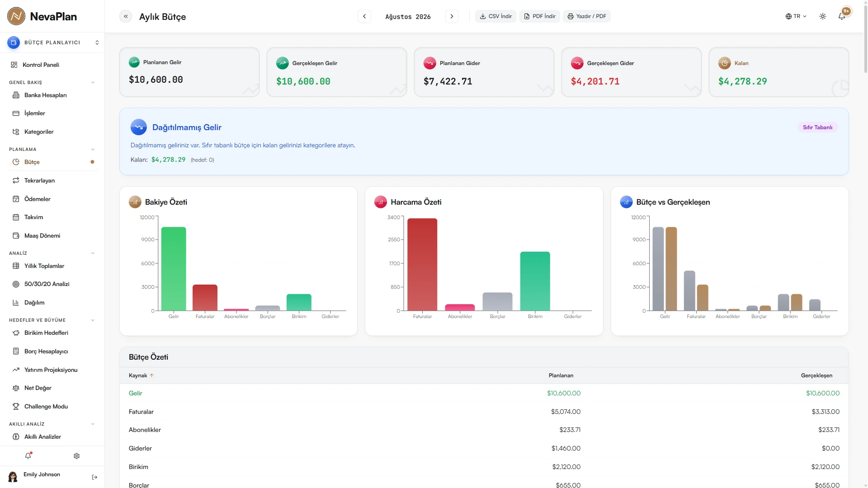Open Bütçe Planlayıcı module switcher
The width and height of the screenshot is (868, 488).
pyautogui.click(x=52, y=42)
